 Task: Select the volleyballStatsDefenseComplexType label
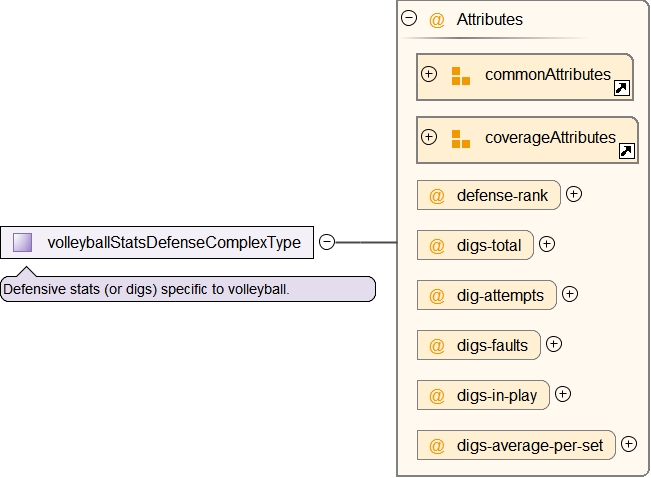pos(174,243)
